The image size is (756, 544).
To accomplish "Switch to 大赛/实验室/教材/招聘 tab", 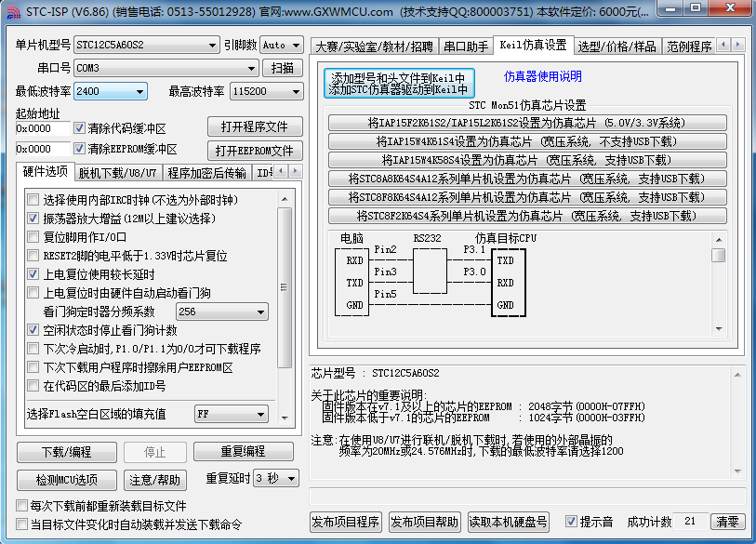I will pyautogui.click(x=374, y=46).
